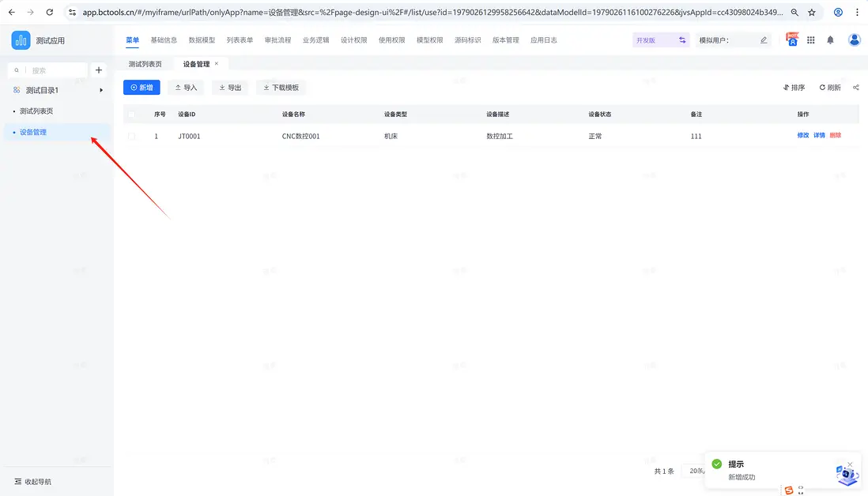Expand the 测试目录1 folder arrow
The width and height of the screenshot is (868, 496).
pos(100,90)
